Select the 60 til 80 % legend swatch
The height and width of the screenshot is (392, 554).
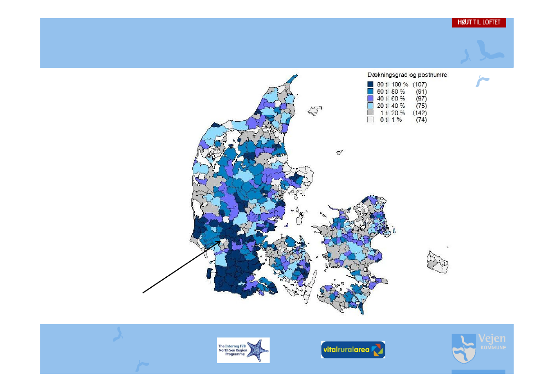(371, 91)
